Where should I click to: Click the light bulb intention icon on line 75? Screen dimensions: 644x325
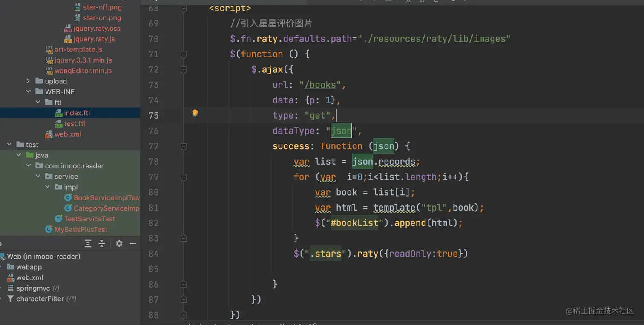tap(195, 113)
